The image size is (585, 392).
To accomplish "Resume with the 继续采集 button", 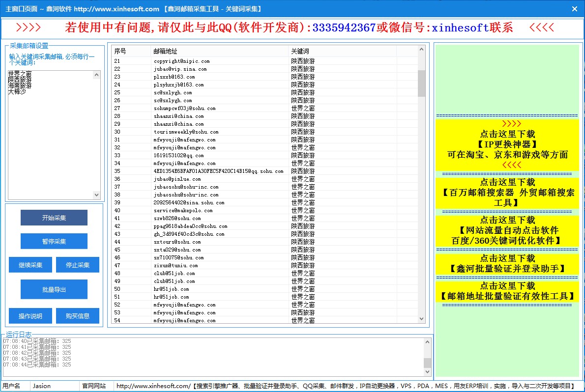I will point(30,265).
